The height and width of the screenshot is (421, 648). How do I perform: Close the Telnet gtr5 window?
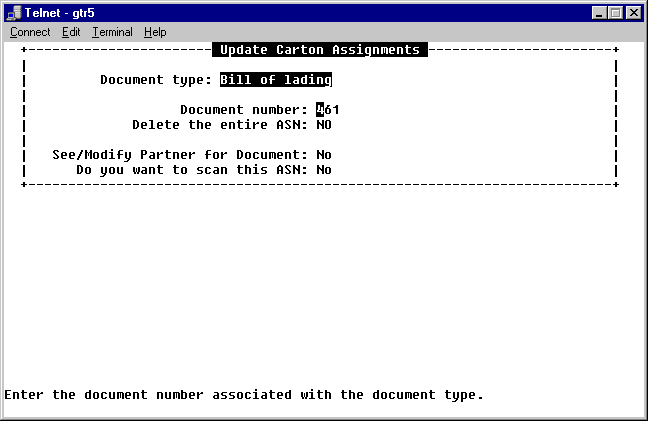632,12
